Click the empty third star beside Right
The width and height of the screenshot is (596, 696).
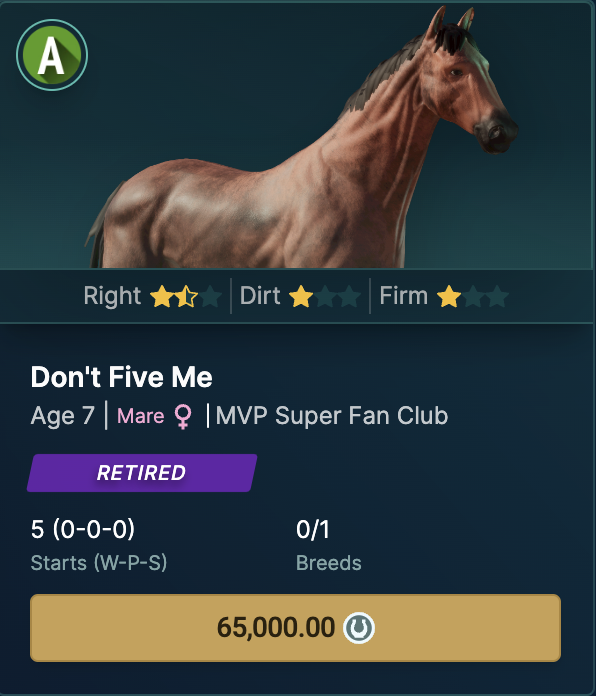click(210, 297)
